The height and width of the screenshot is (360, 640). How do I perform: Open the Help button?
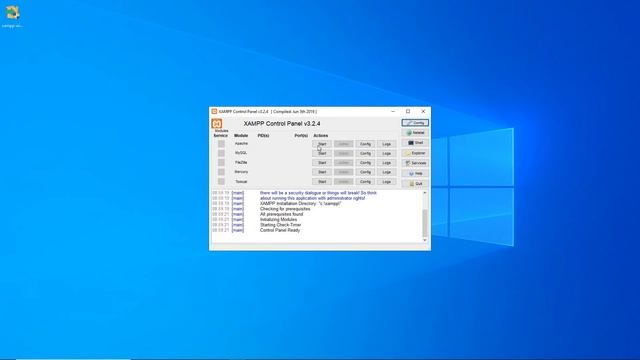[x=415, y=173]
